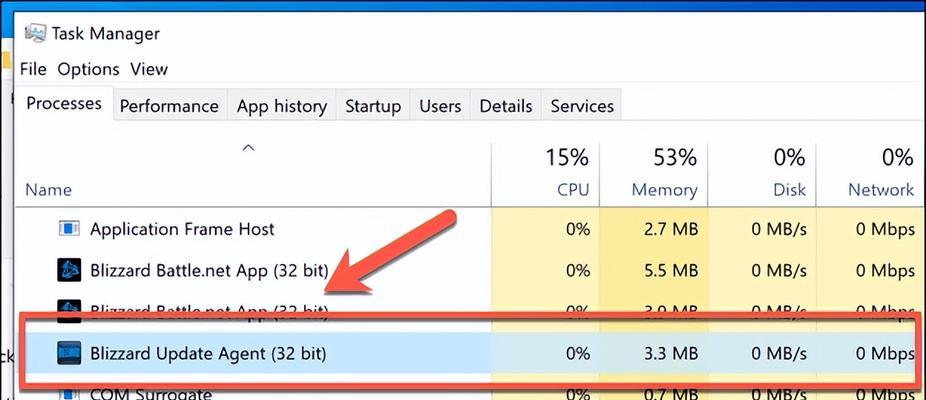The width and height of the screenshot is (926, 400).
Task: Collapse sort arrow above Name column
Action: tap(249, 148)
